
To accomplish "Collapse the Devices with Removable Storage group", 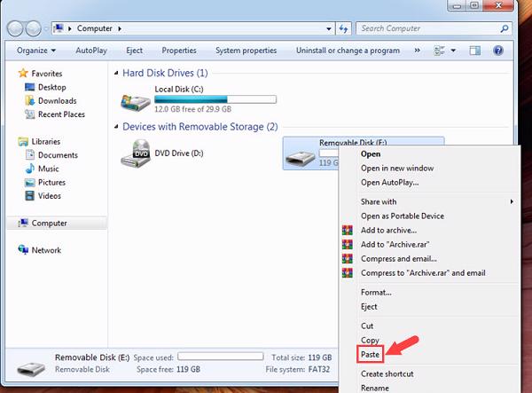I will point(116,127).
